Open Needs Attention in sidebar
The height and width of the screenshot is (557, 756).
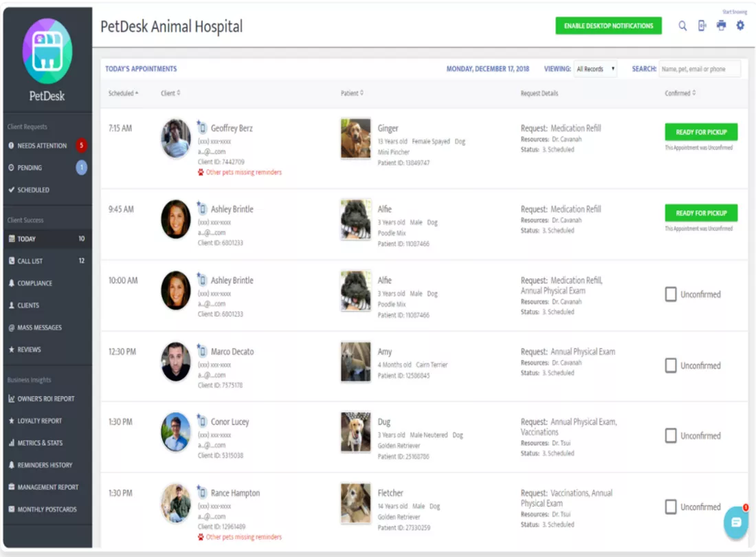click(x=47, y=145)
